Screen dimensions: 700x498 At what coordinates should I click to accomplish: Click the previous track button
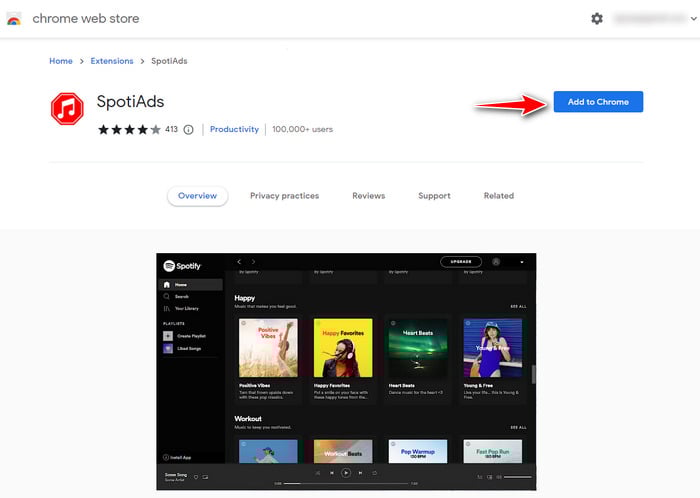point(332,473)
